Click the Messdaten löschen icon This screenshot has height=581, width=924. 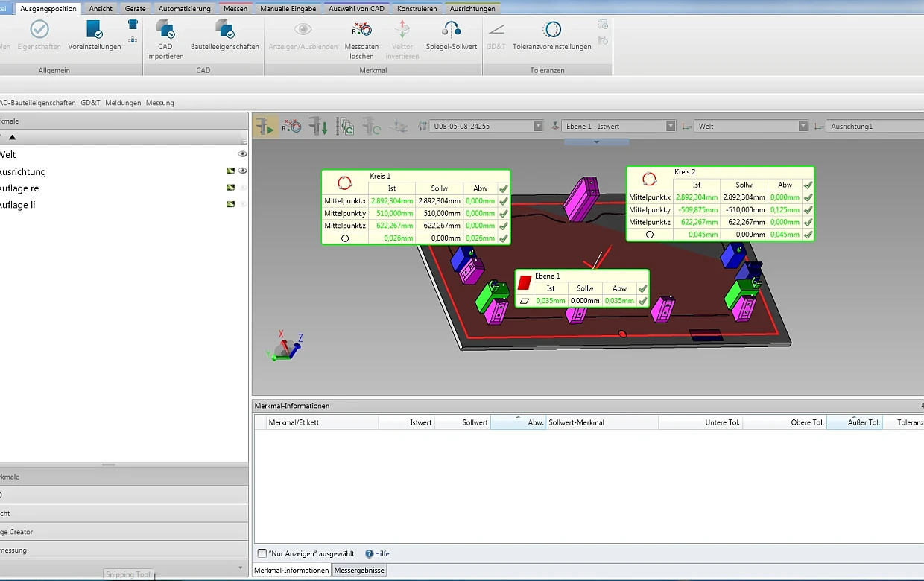[361, 30]
